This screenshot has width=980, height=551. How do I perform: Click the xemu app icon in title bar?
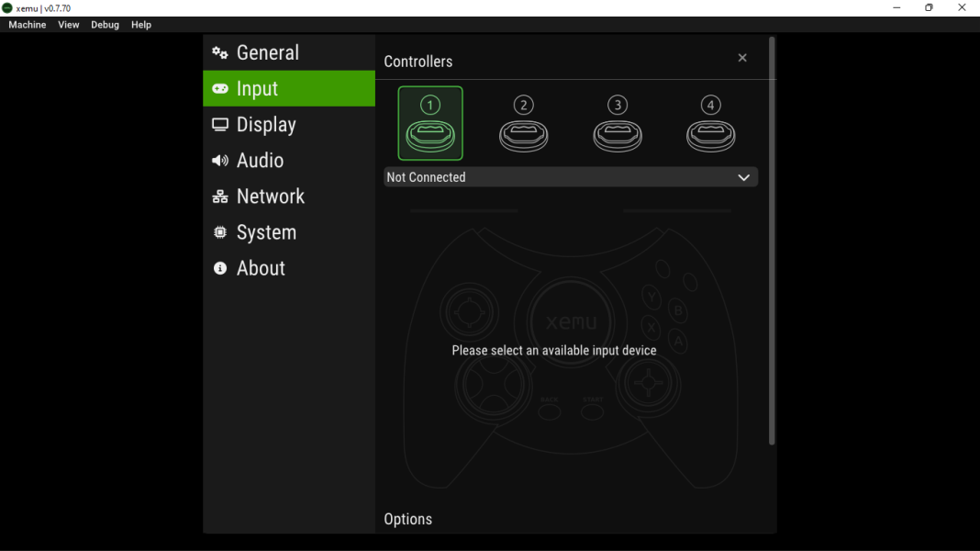click(7, 8)
